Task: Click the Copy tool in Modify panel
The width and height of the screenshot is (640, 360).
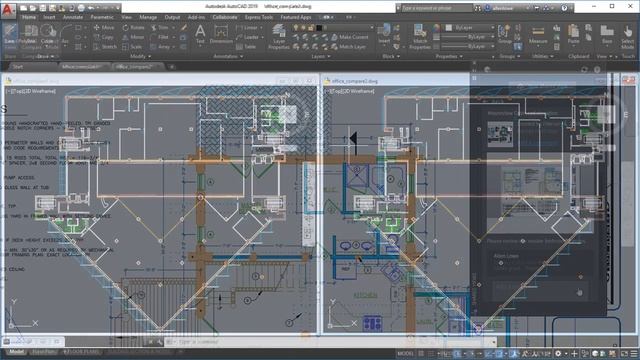Action: tap(104, 37)
